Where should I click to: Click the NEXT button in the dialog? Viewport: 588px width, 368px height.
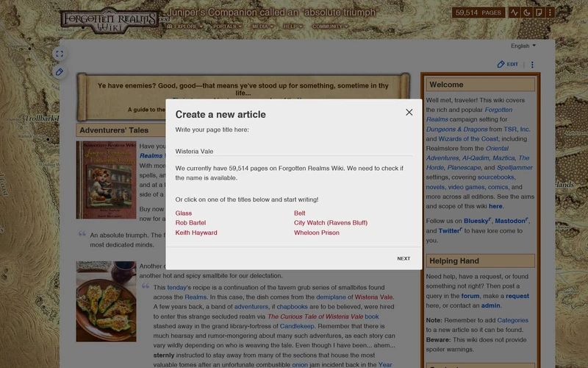404,258
